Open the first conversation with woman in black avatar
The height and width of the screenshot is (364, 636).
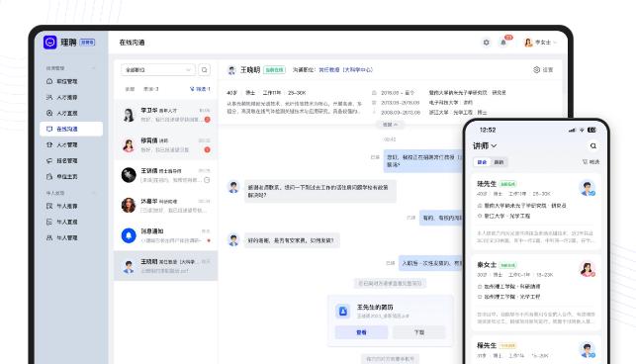pyautogui.click(x=165, y=115)
